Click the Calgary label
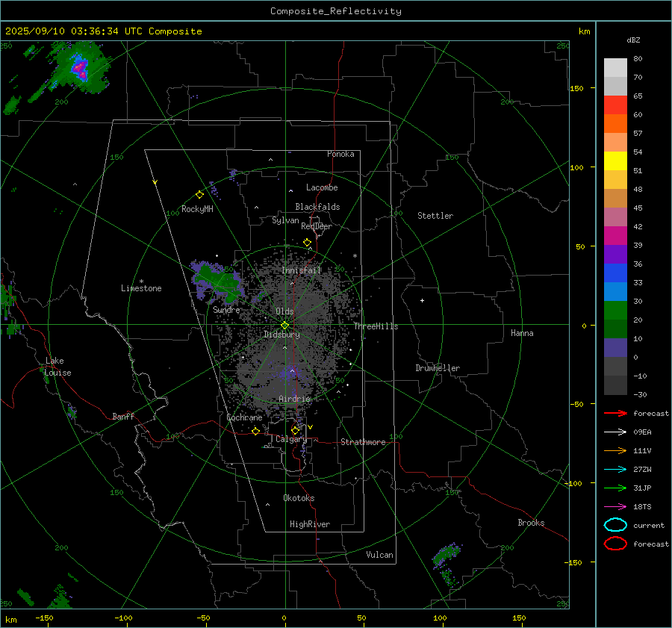672x628 pixels. coord(291,439)
